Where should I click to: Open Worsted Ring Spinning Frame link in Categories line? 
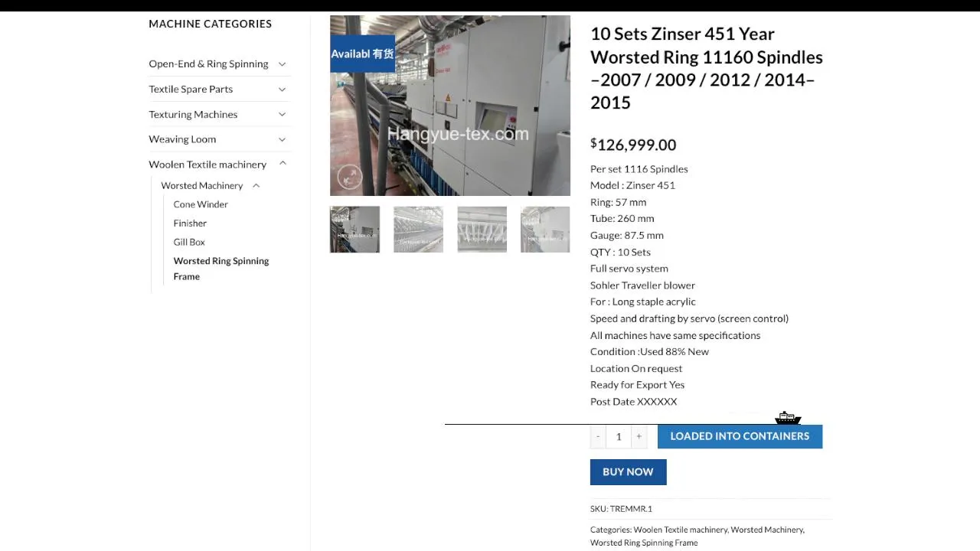click(x=644, y=543)
